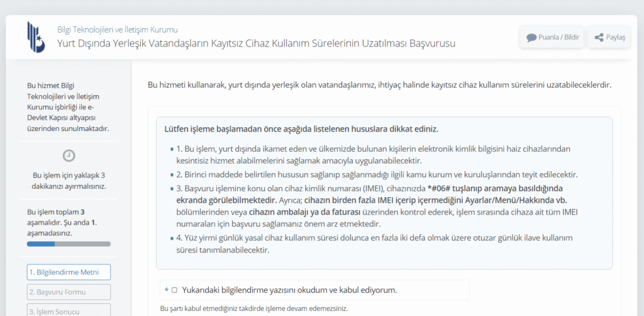Click the BTK logo icon

[36, 37]
